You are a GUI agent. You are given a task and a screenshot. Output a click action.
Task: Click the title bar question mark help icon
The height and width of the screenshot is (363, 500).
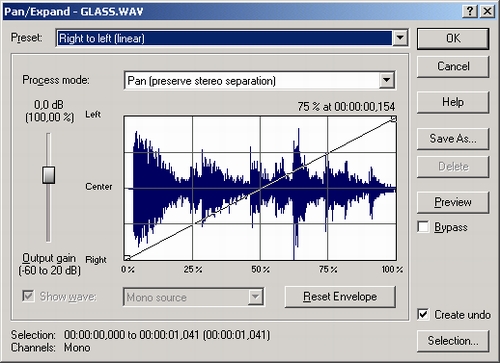point(470,11)
